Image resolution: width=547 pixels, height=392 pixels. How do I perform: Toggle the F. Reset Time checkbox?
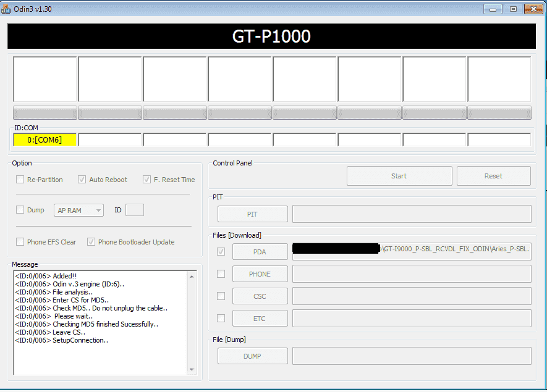146,180
